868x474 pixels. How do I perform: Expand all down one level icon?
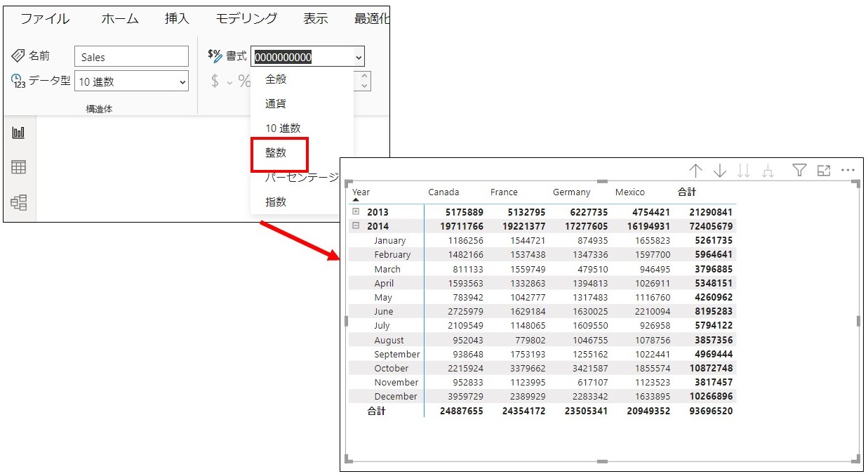point(768,171)
